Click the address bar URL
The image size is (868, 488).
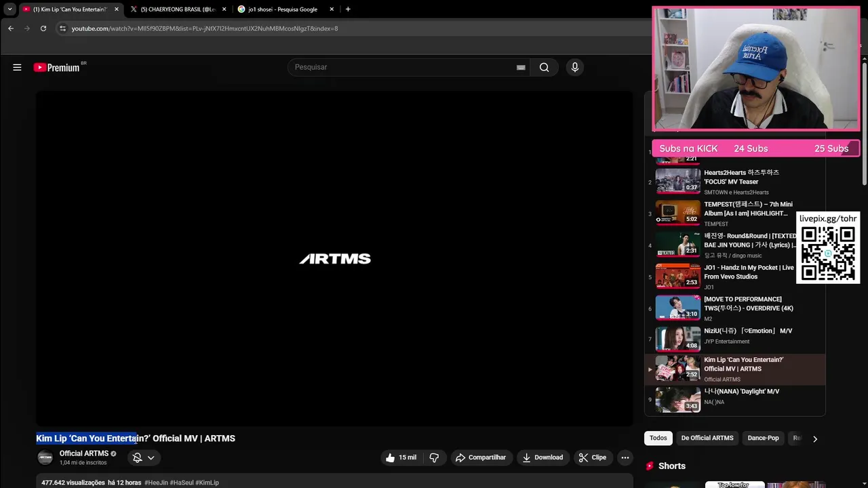pos(205,28)
